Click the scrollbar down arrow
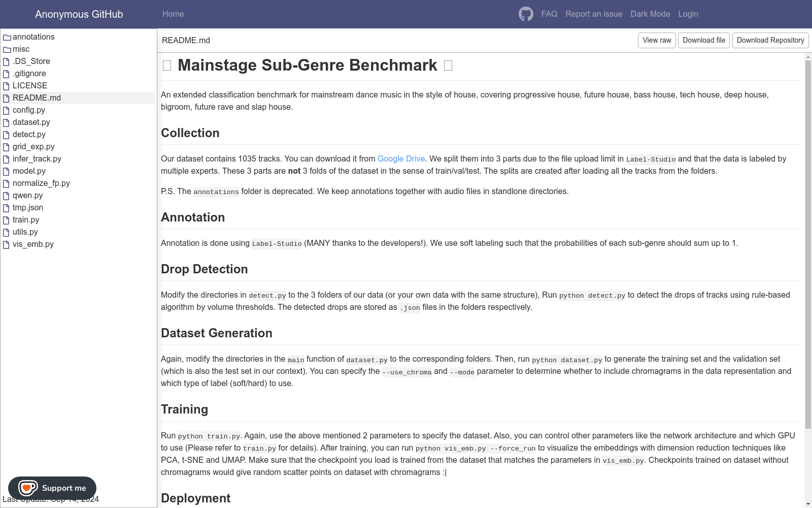 coord(808,504)
